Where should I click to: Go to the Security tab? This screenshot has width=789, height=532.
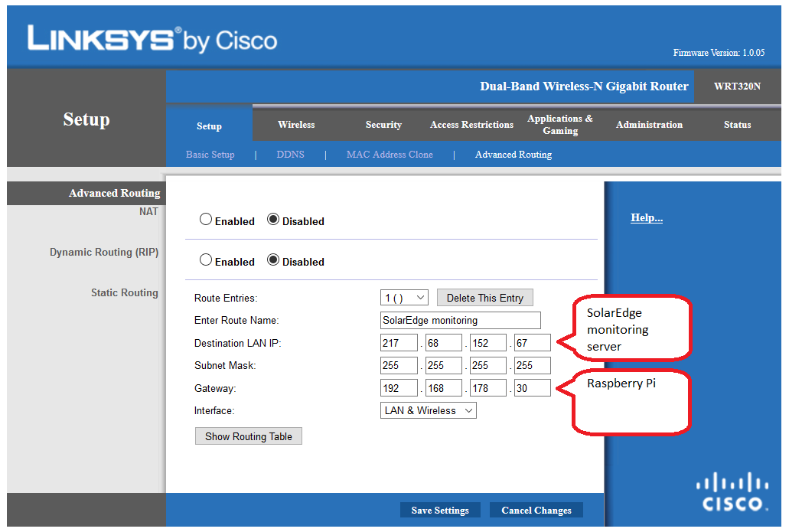(x=383, y=124)
